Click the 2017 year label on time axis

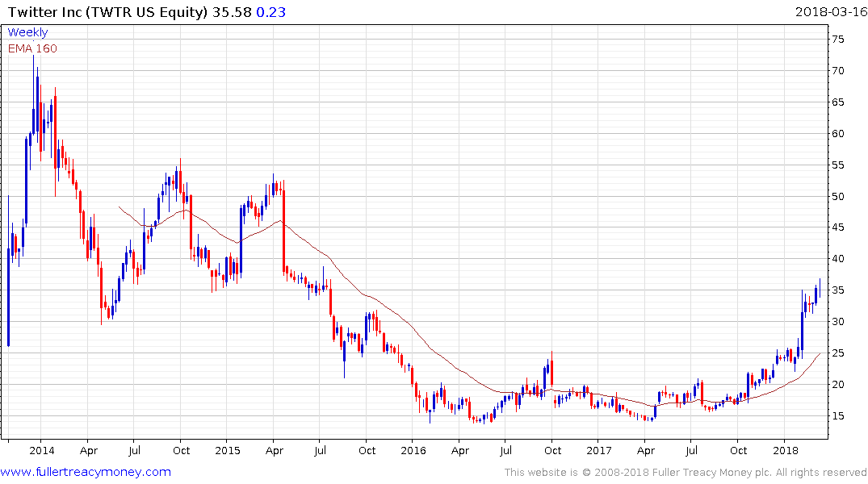(x=599, y=450)
